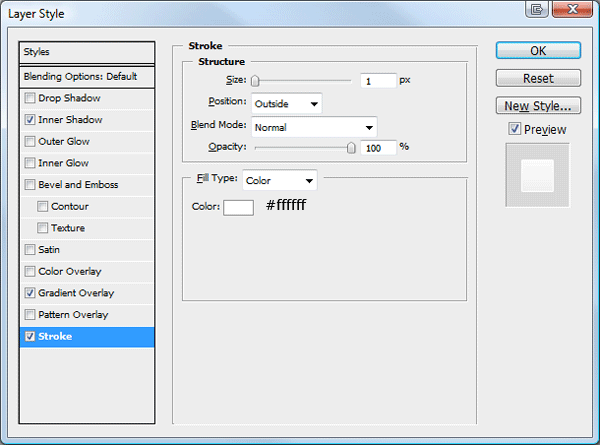Open the white stroke Color swatch
The height and width of the screenshot is (445, 600).
coord(238,208)
